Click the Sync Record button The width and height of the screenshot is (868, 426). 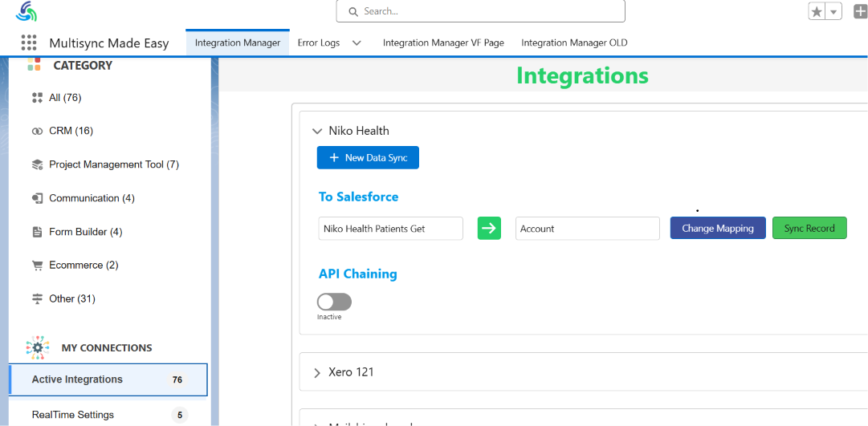pyautogui.click(x=809, y=228)
